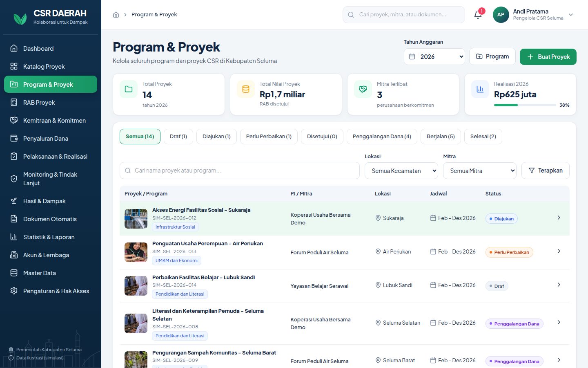Click the Realisasi 2026 progress bar
Screen dimensions: 588x368
[x=524, y=105]
